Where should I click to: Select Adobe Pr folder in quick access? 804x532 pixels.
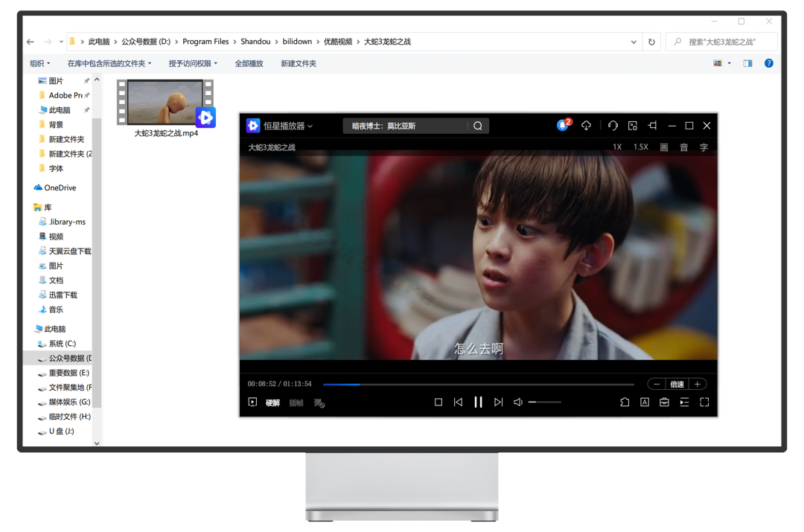tap(65, 95)
